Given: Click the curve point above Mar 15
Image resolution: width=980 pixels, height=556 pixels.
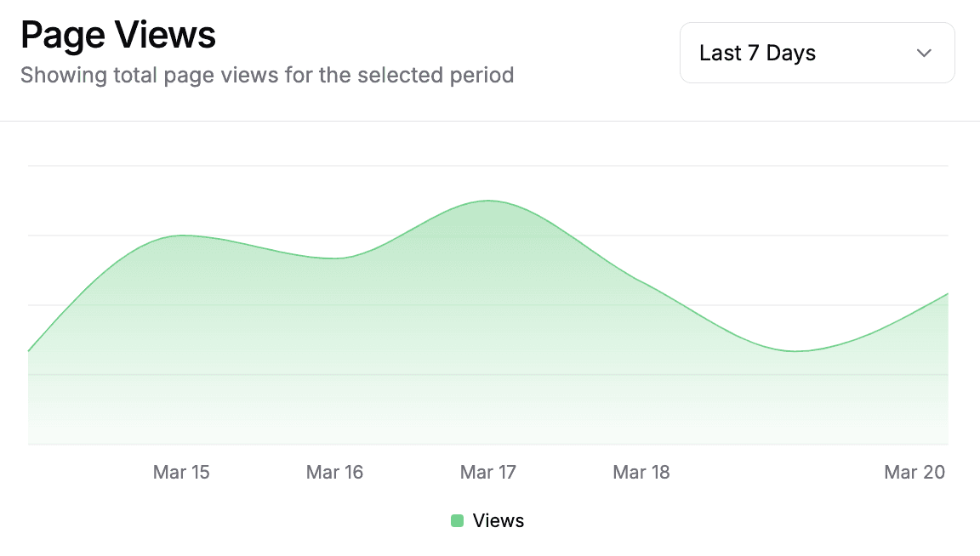Looking at the screenshot, I should (181, 235).
